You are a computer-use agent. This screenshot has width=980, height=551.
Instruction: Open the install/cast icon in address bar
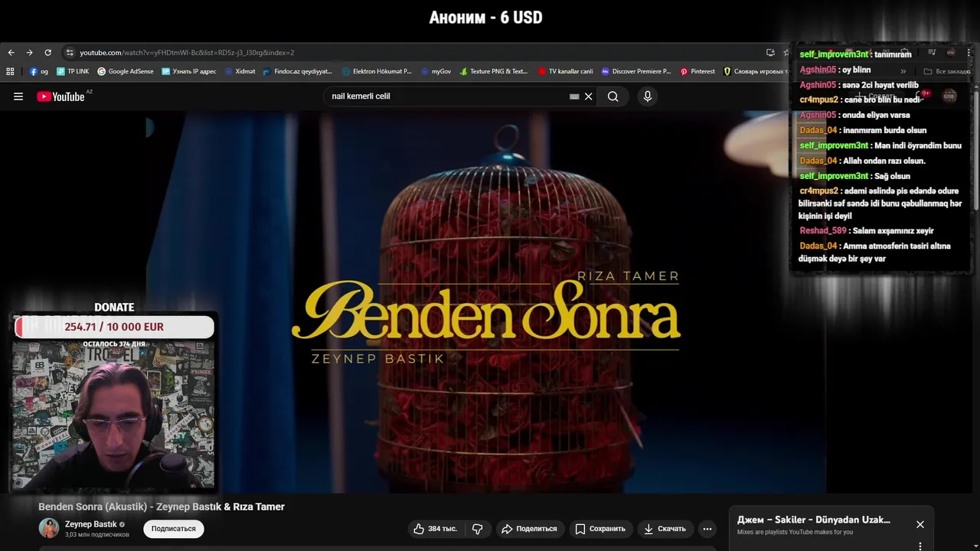coord(770,53)
